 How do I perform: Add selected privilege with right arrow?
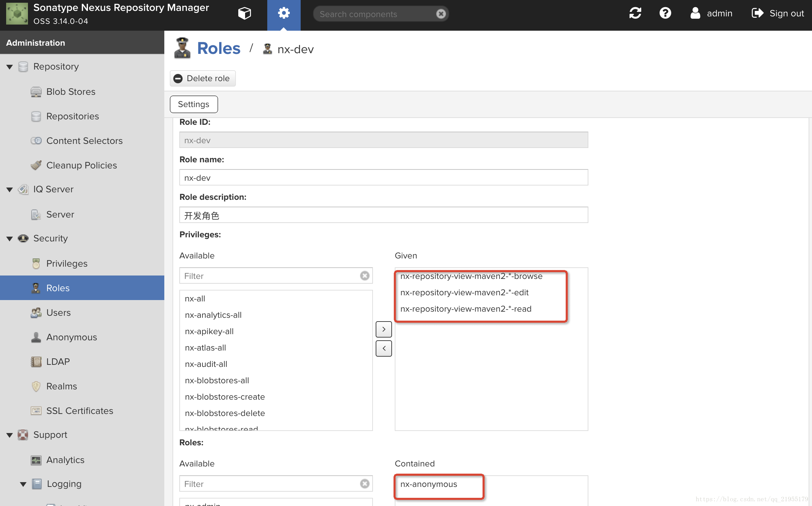pos(384,329)
